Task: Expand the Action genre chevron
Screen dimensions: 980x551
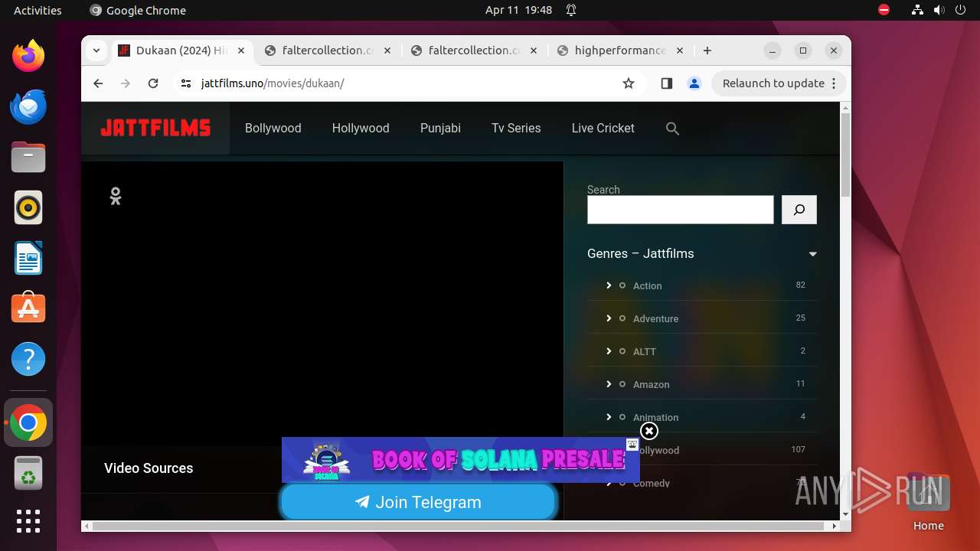Action: 609,285
